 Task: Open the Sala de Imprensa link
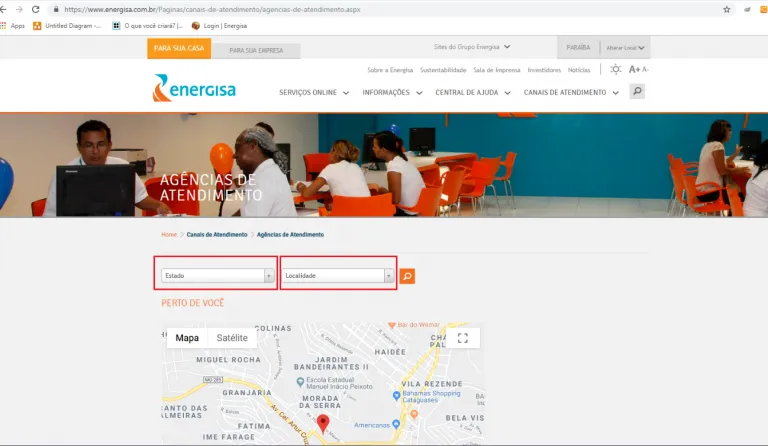coord(497,70)
